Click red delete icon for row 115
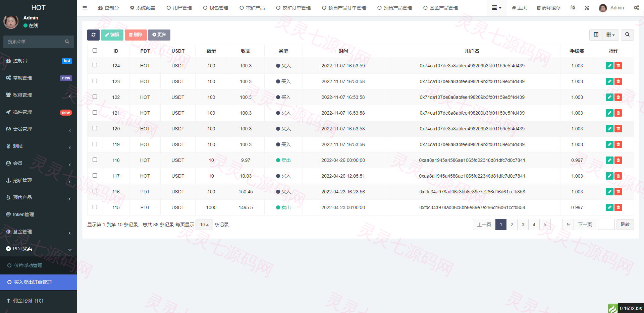Screen dimensions: 644x313 click(x=618, y=207)
